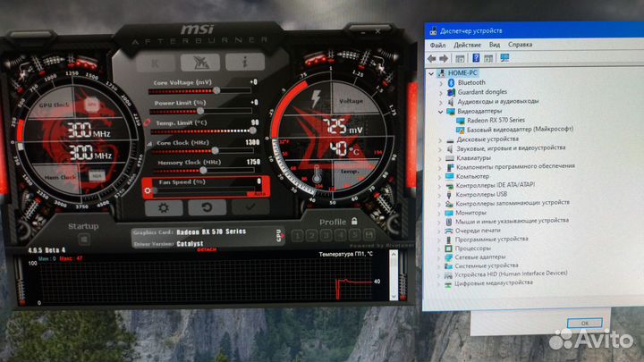The height and width of the screenshot is (362, 644).
Task: Open the Справка menu
Action: pyautogui.click(x=520, y=45)
